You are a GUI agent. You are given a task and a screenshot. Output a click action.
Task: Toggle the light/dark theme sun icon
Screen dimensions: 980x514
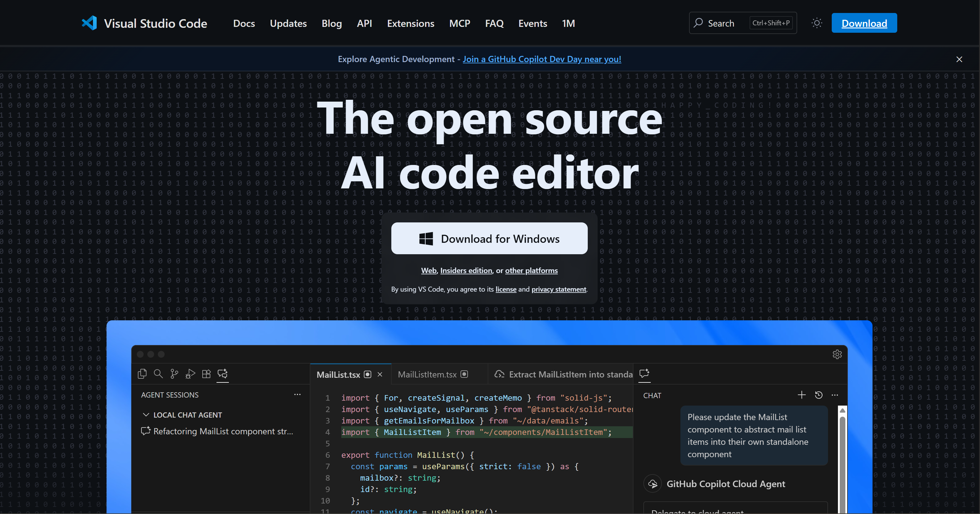(816, 23)
